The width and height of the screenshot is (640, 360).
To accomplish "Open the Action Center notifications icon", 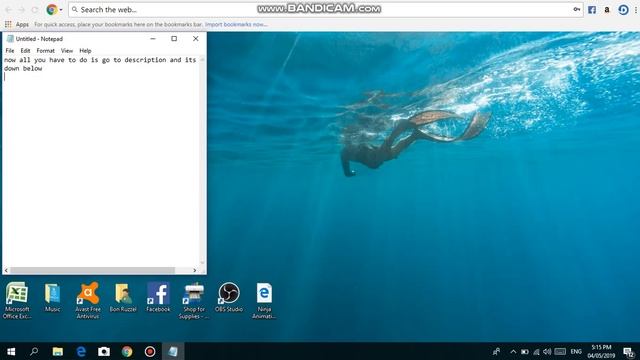I will pyautogui.click(x=629, y=351).
